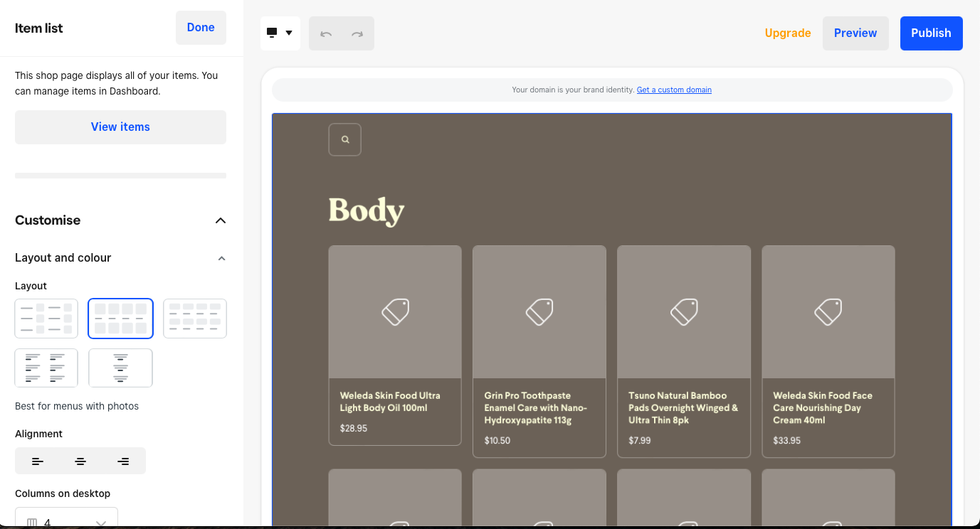The height and width of the screenshot is (529, 980).
Task: Click the Grin Pro Toothpaste Enamel Care title
Action: [x=536, y=408]
